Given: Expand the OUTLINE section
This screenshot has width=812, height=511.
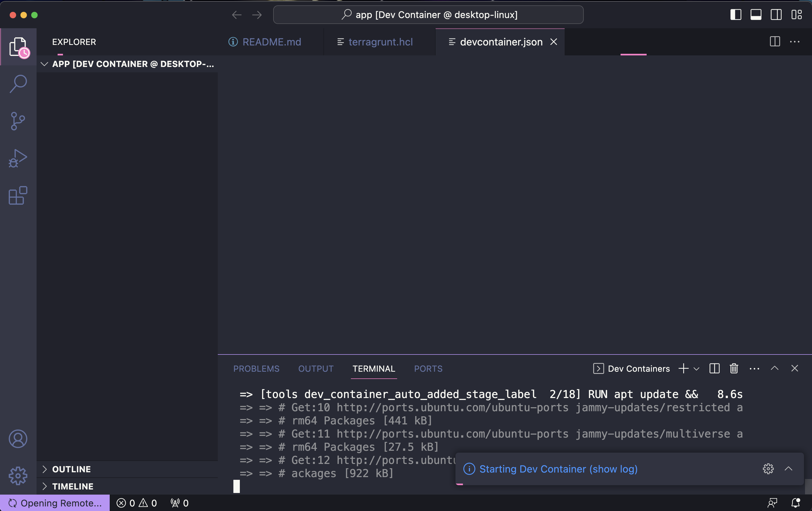Looking at the screenshot, I should coord(72,469).
